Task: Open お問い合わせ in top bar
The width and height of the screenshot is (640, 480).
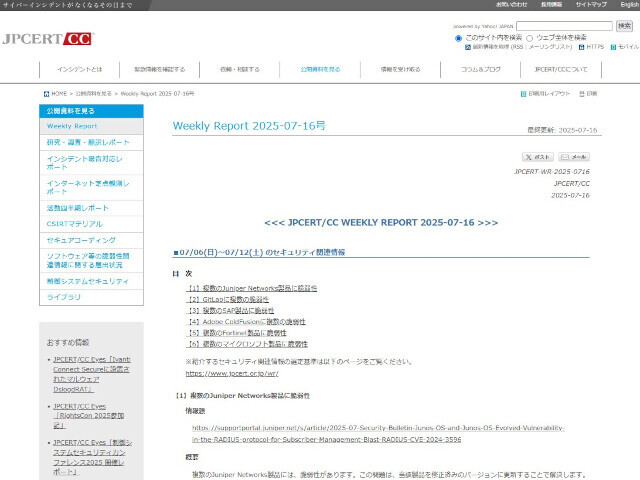Action: (x=511, y=4)
